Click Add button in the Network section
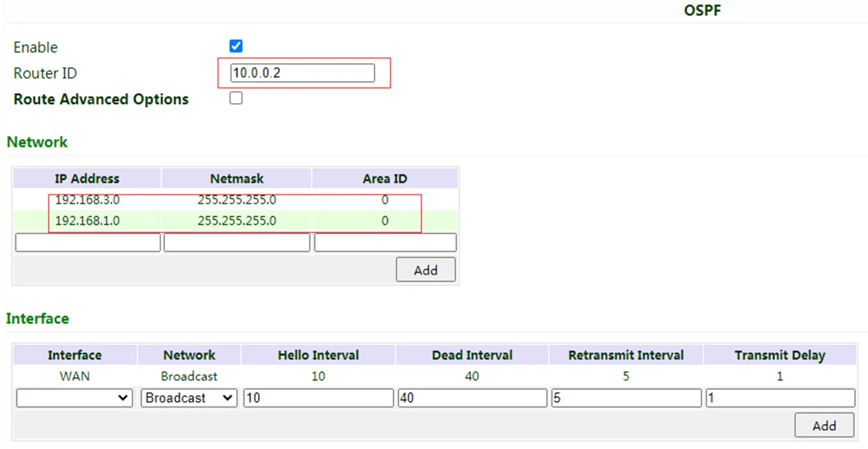Image resolution: width=868 pixels, height=449 pixels. [426, 270]
